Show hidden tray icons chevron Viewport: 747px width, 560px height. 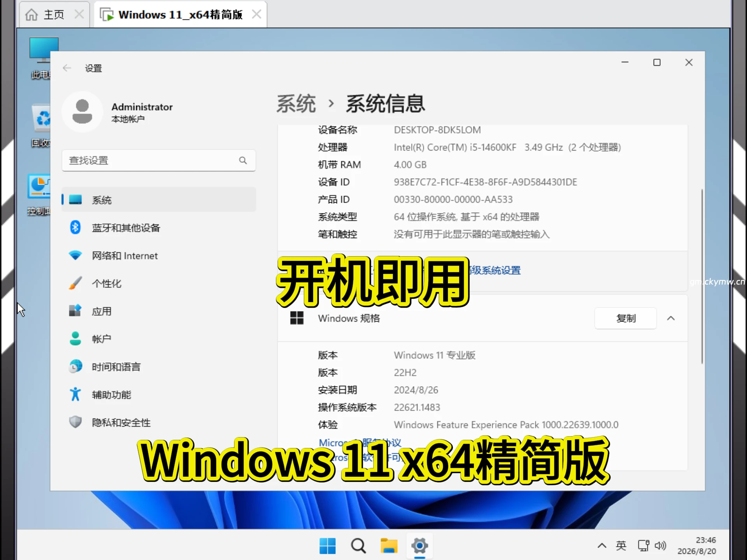tap(601, 546)
